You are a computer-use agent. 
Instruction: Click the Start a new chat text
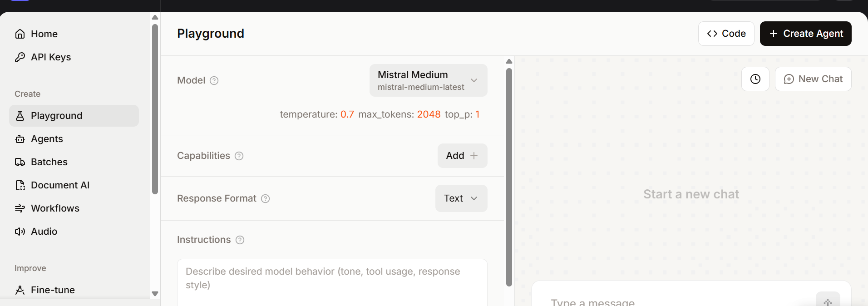[691, 194]
